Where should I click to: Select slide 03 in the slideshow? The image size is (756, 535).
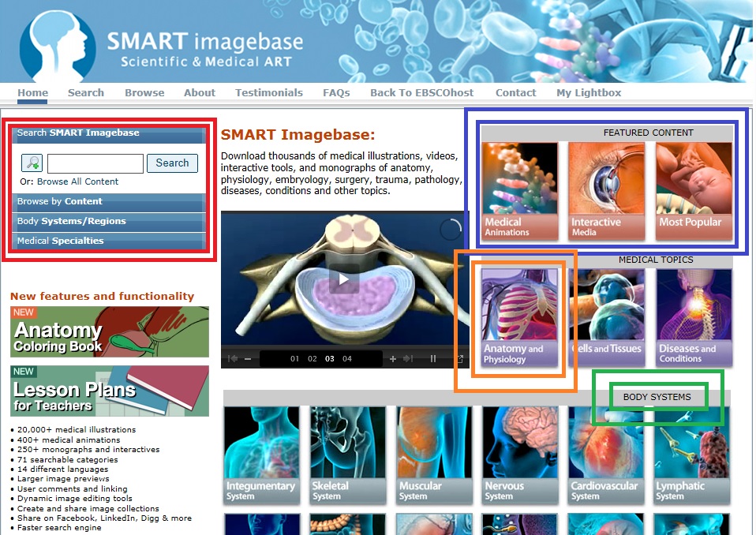click(x=330, y=358)
